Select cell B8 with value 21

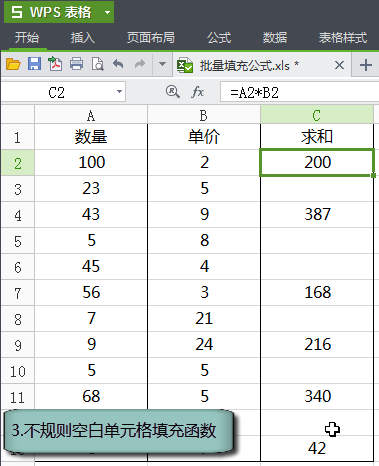pos(204,319)
